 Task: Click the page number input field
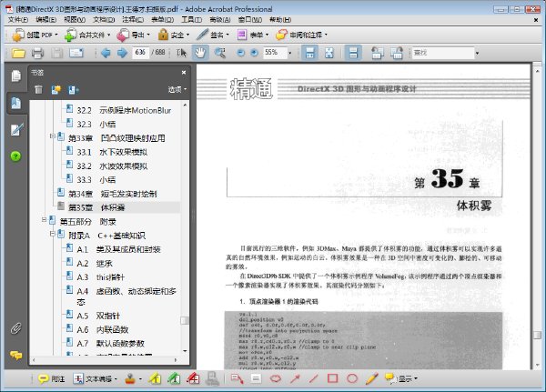click(140, 53)
